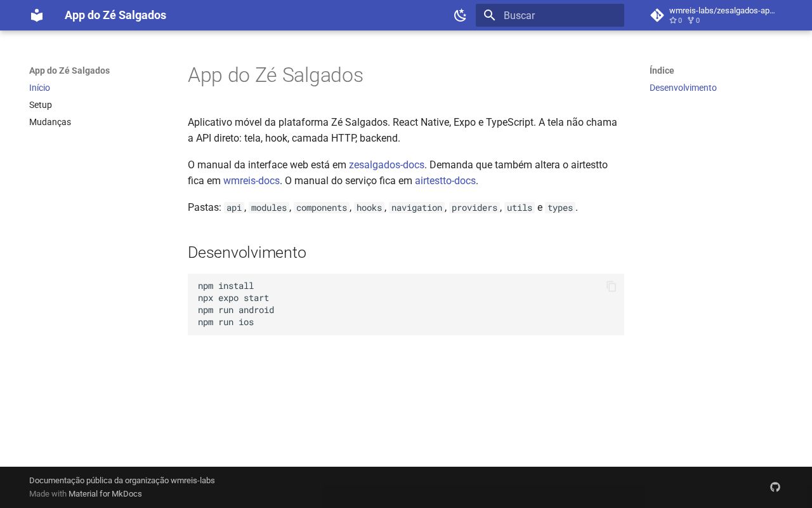Click the inline code 'providers'
812x508 pixels.
tap(475, 208)
